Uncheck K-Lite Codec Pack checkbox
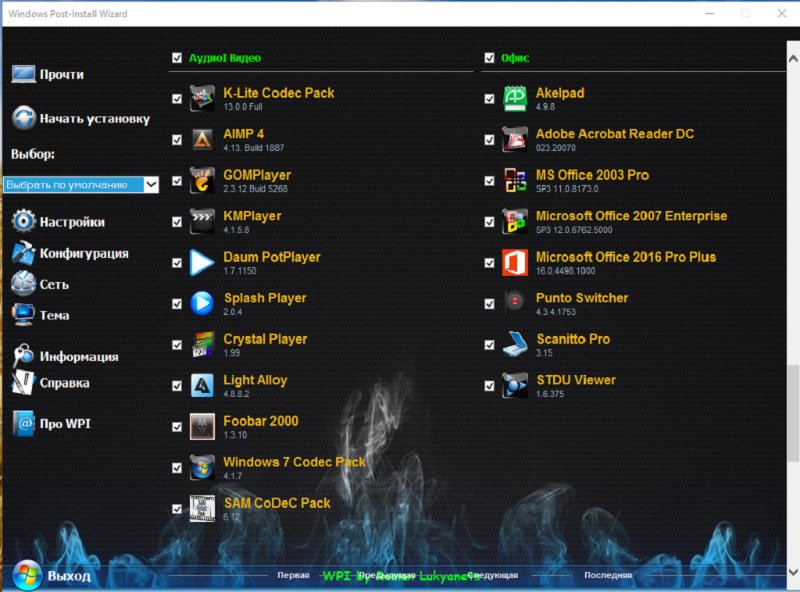800x592 pixels. [x=177, y=98]
